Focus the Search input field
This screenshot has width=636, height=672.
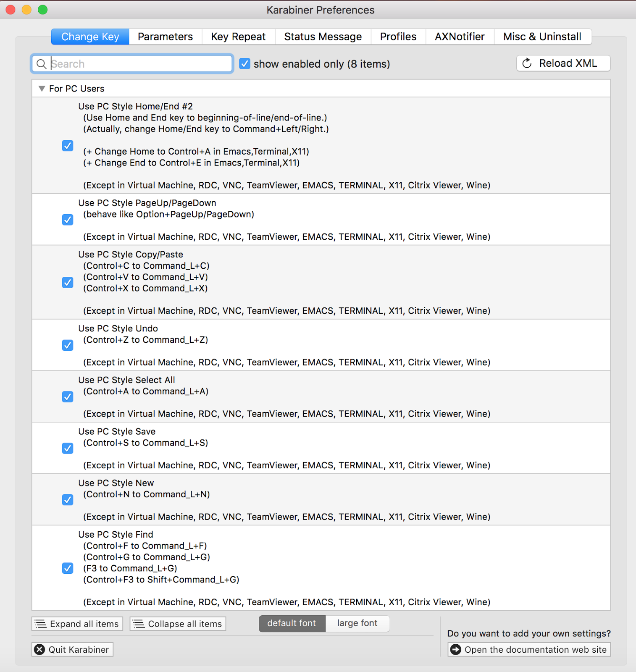pos(132,64)
